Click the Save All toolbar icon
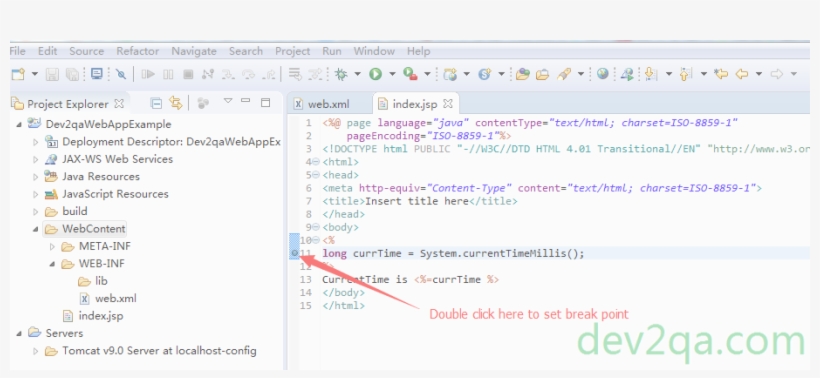This screenshot has width=820, height=378. point(72,75)
